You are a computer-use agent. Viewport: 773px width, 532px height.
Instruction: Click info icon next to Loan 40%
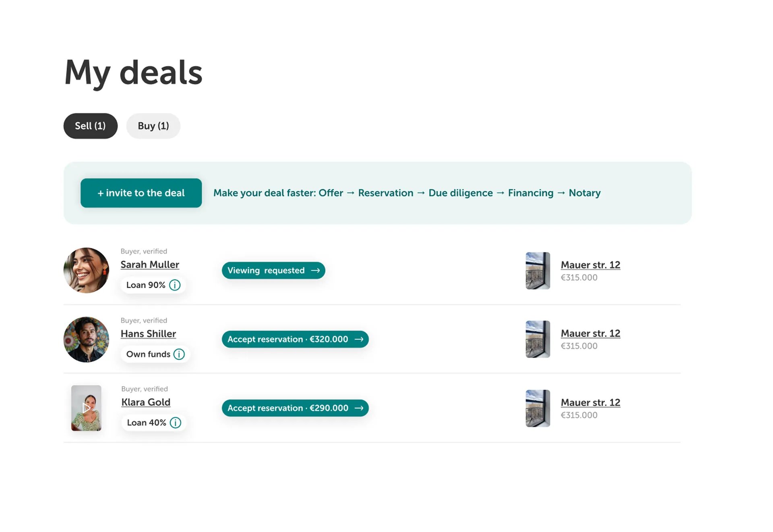click(x=176, y=423)
